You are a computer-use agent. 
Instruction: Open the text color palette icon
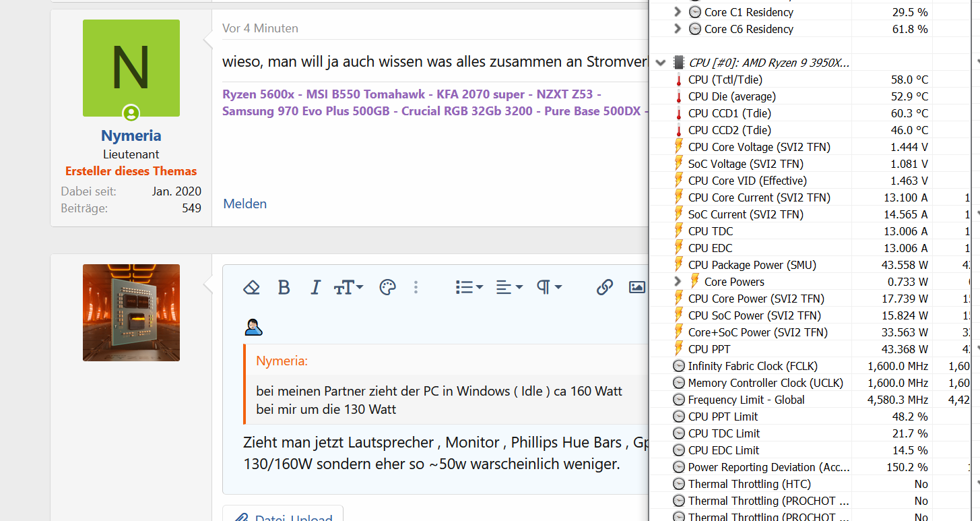point(387,288)
